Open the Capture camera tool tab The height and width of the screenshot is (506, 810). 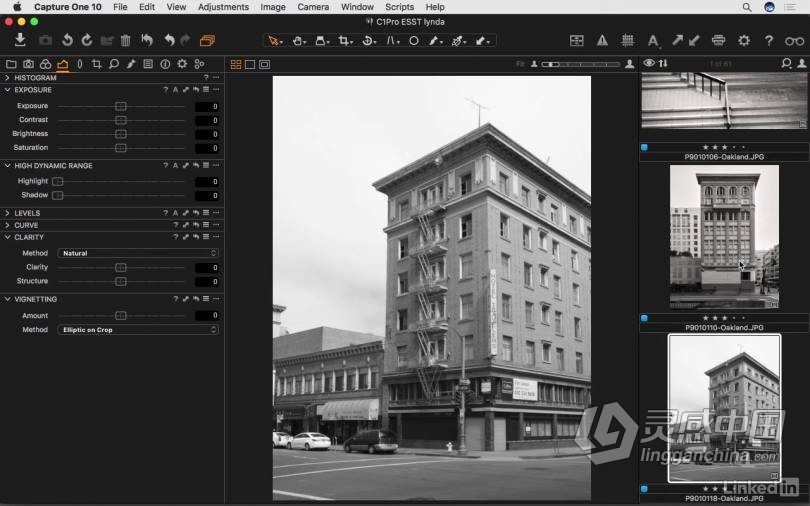(28, 64)
